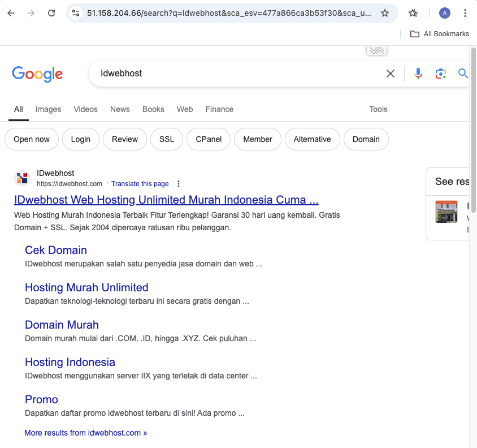This screenshot has width=477, height=448.
Task: Go back to the previous page
Action: [11, 13]
